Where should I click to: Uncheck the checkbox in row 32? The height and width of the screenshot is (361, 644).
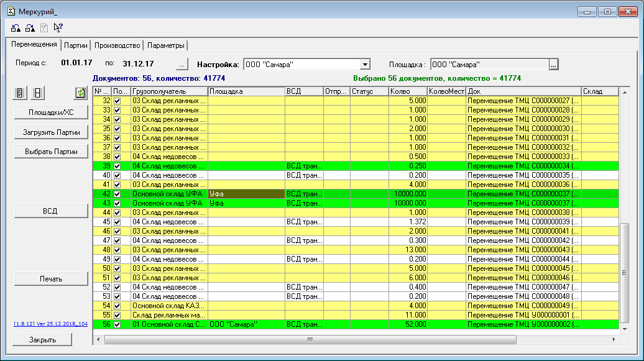pyautogui.click(x=117, y=101)
